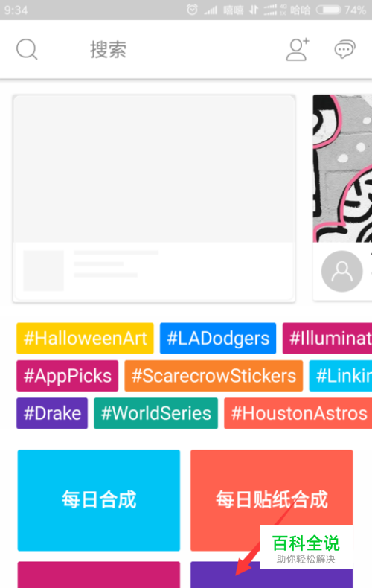The image size is (372, 588).
Task: Tap the alarm icon in status bar
Action: 192,10
